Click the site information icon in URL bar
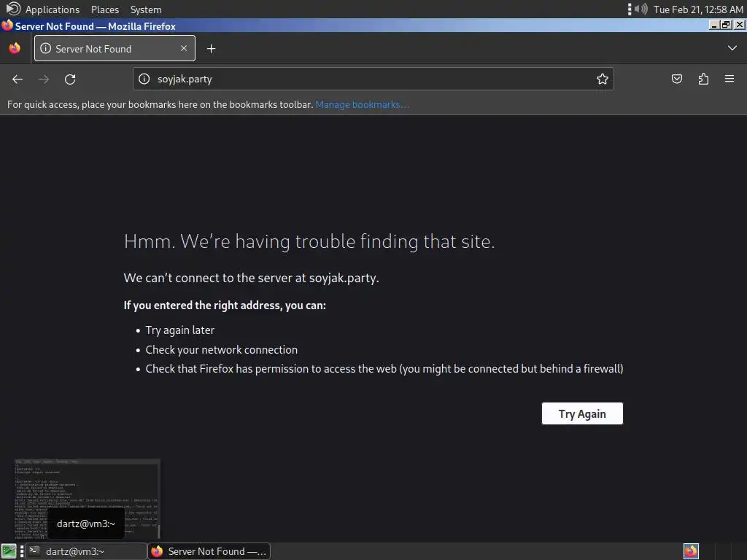747x560 pixels. click(x=144, y=79)
